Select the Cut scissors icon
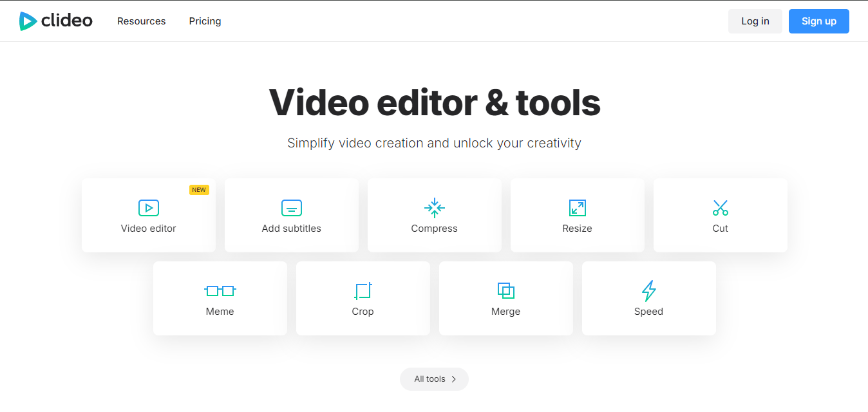868x412 pixels. [721, 208]
